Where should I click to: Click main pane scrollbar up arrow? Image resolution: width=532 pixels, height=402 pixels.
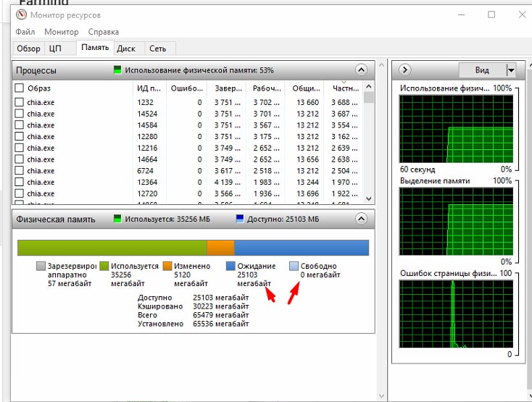(381, 64)
